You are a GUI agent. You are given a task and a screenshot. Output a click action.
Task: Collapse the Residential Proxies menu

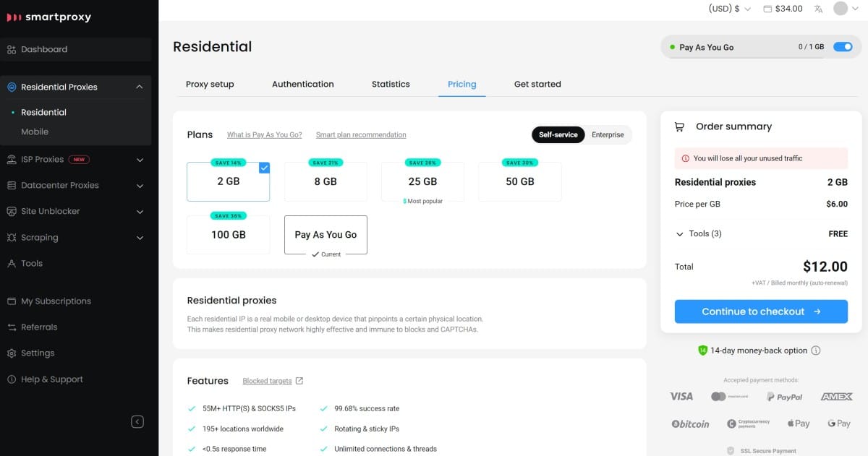tap(140, 87)
